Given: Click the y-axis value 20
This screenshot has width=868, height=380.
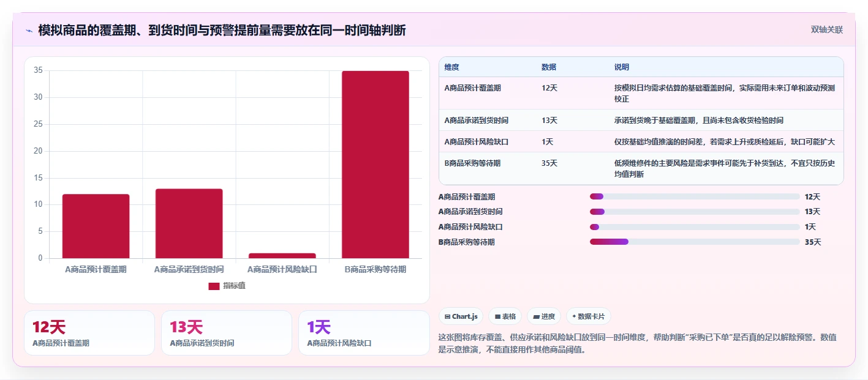Looking at the screenshot, I should [38, 151].
